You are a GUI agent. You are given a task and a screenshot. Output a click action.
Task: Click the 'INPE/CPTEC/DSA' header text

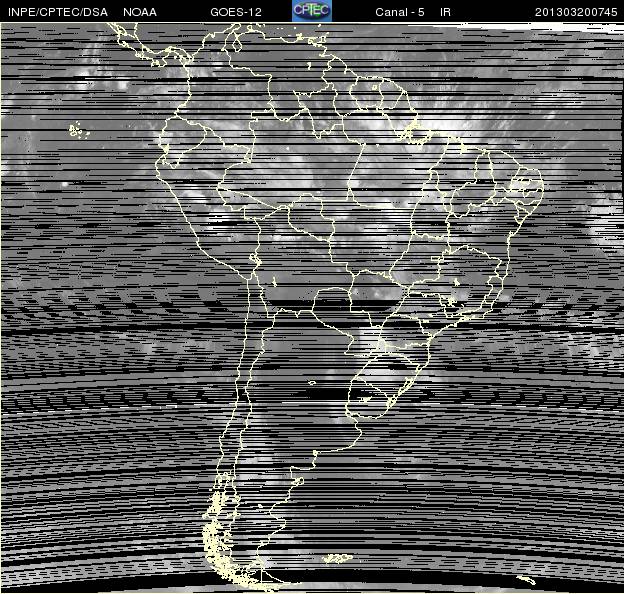58,12
